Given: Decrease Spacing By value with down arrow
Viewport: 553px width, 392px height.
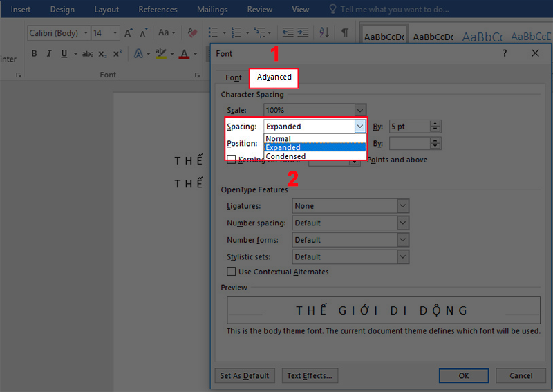Looking at the screenshot, I should click(x=435, y=129).
